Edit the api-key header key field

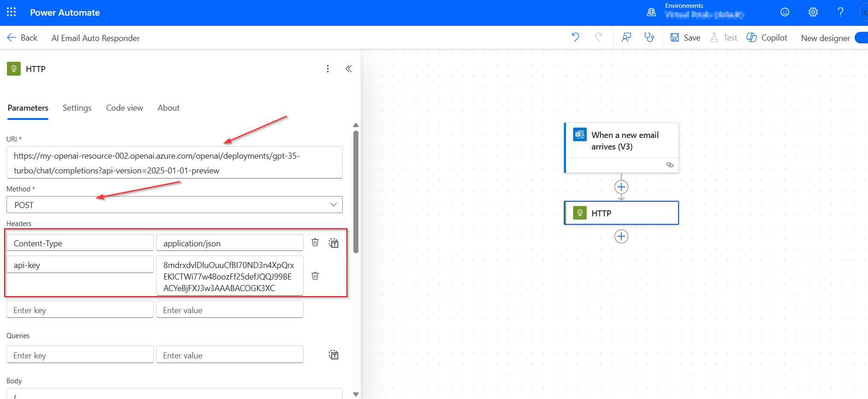coord(80,265)
